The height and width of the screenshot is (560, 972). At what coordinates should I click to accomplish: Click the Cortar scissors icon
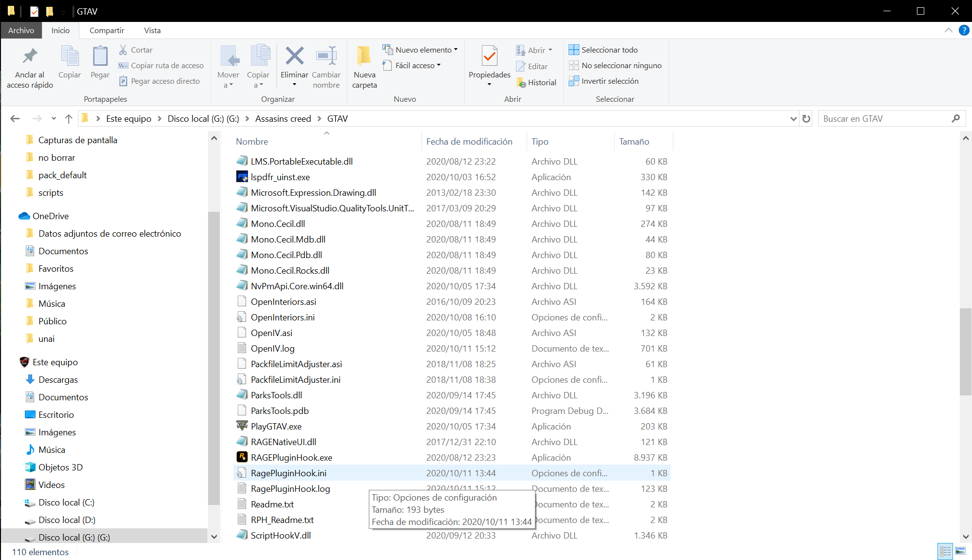point(123,50)
